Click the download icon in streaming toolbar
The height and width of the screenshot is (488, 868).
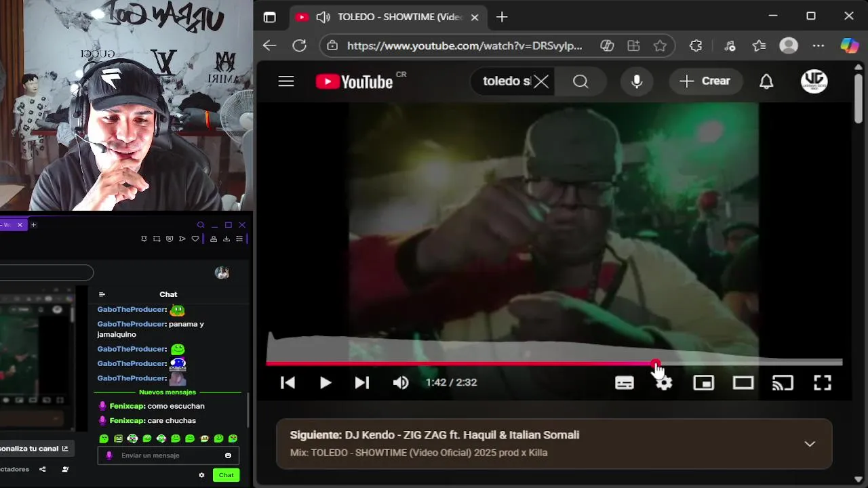[x=226, y=239]
